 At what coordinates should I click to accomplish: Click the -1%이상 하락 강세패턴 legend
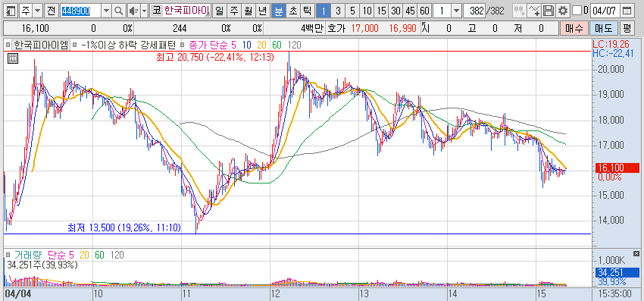coord(129,45)
